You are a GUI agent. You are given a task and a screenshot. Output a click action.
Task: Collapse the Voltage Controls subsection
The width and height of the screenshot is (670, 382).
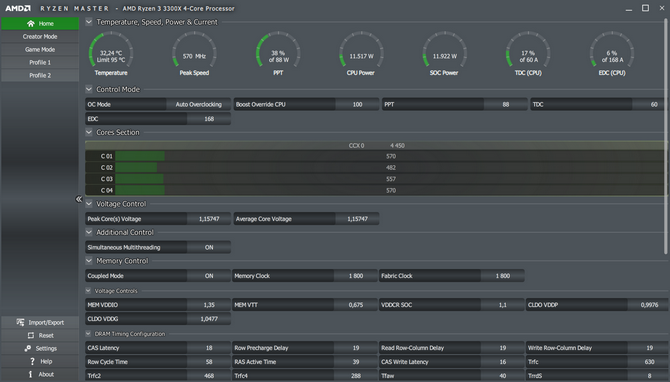click(x=88, y=291)
